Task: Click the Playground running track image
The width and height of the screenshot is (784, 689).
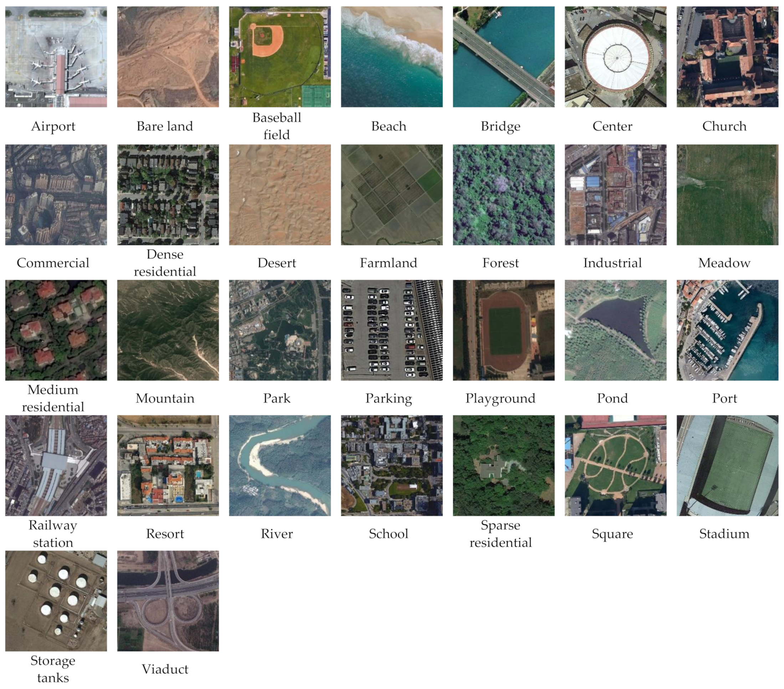Action: coord(504,330)
